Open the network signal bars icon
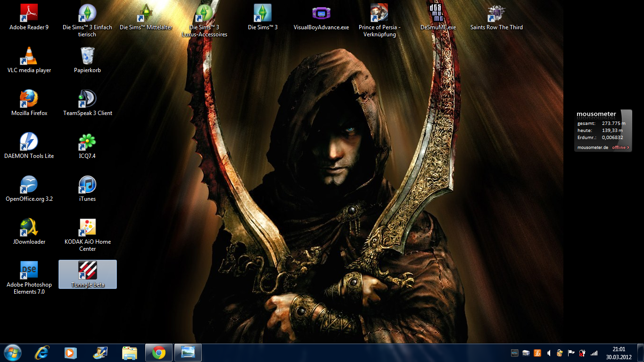This screenshot has width=644, height=362. tap(594, 353)
